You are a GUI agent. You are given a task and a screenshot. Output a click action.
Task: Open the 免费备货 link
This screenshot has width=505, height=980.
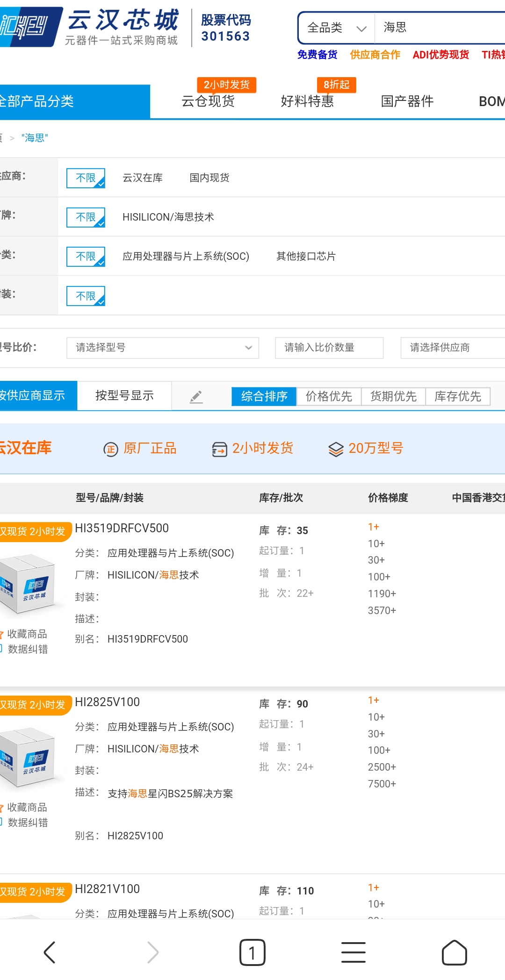point(317,55)
